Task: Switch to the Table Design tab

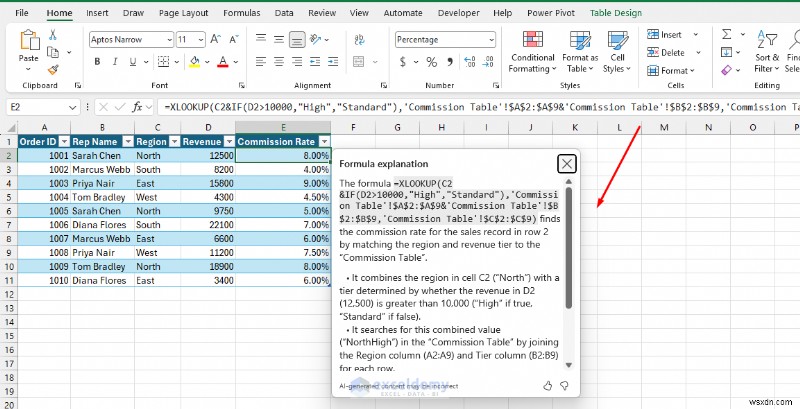Action: (616, 13)
